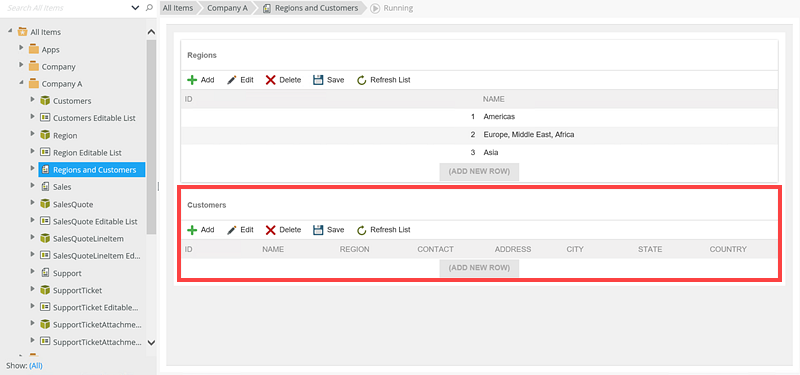Image resolution: width=800 pixels, height=375 pixels.
Task: Click the Sales form icon
Action: click(x=45, y=187)
